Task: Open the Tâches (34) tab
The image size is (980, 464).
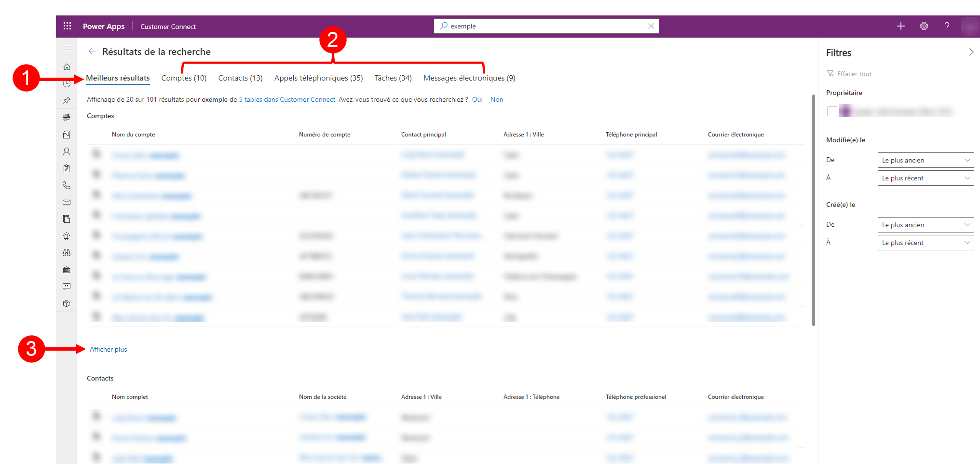Action: pos(393,78)
